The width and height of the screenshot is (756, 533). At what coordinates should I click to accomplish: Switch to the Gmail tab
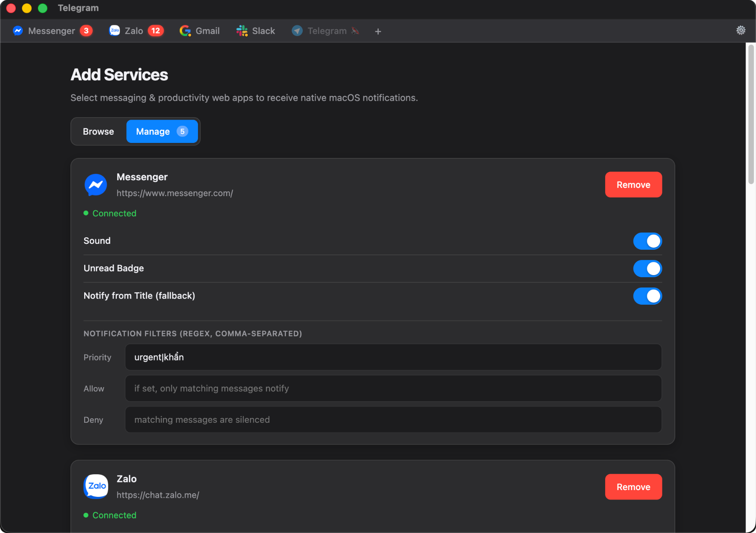click(200, 31)
